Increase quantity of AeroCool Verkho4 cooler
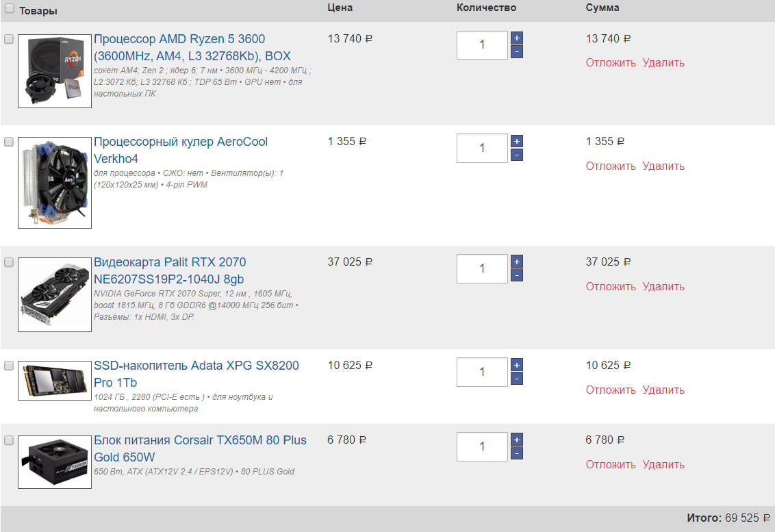The height and width of the screenshot is (532, 775). point(516,142)
